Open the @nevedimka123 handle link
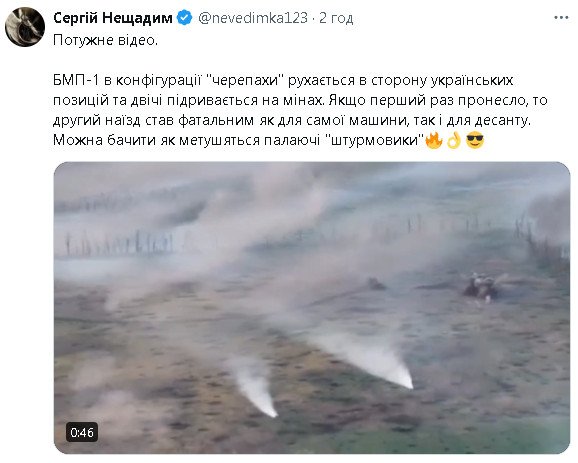The width and height of the screenshot is (578, 463). (253, 18)
